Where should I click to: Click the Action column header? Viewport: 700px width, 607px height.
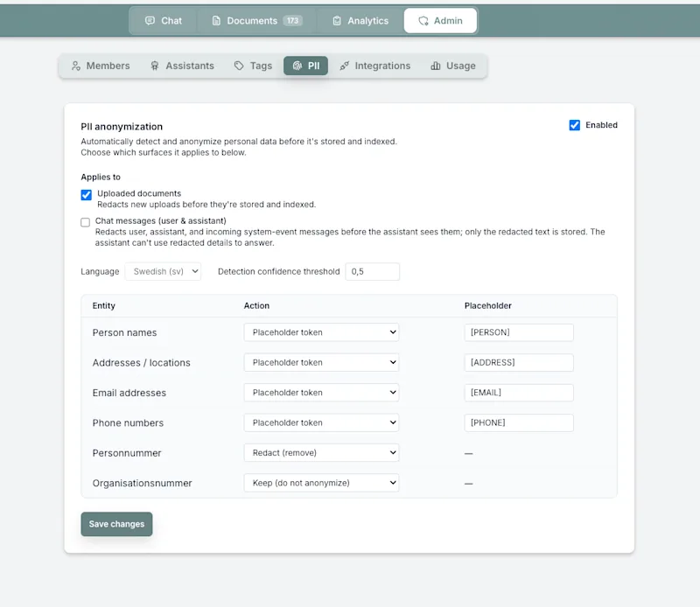pyautogui.click(x=256, y=306)
